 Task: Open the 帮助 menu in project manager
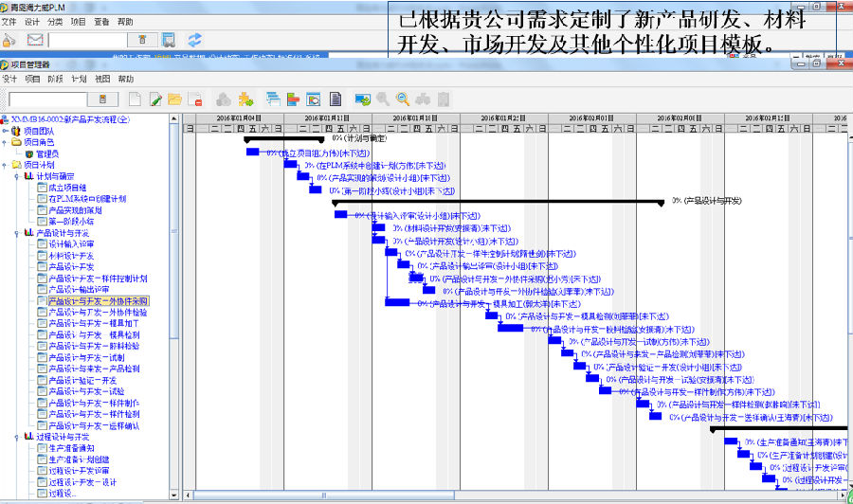[x=125, y=80]
